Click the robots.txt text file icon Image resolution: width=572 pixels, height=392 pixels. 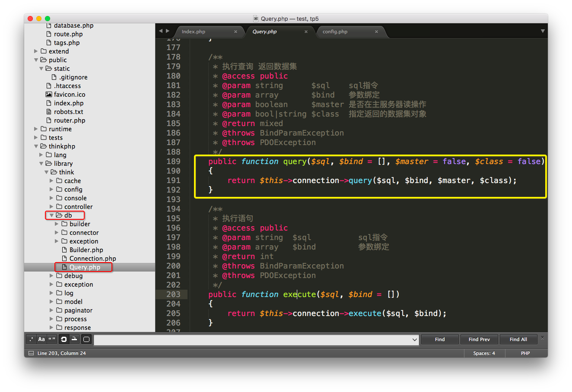(49, 111)
